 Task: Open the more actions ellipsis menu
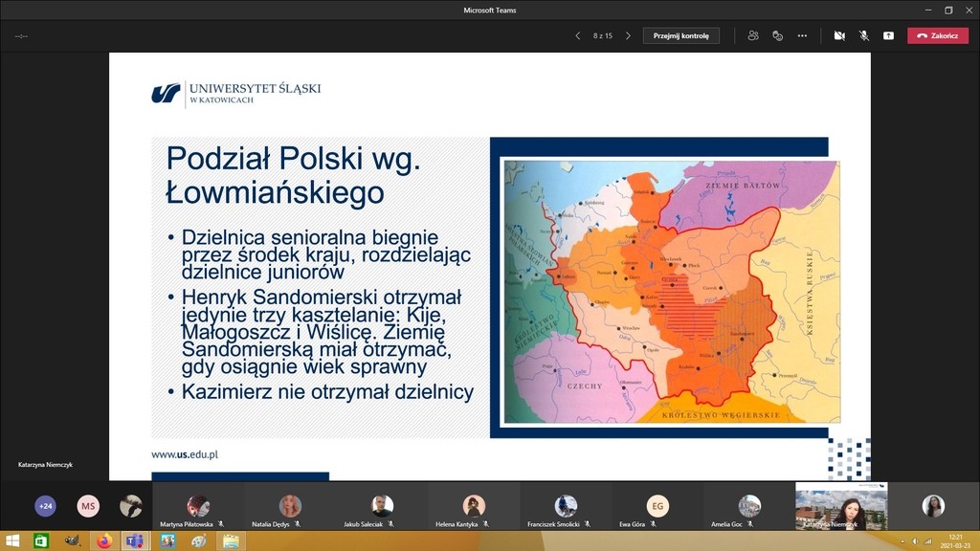tap(802, 35)
